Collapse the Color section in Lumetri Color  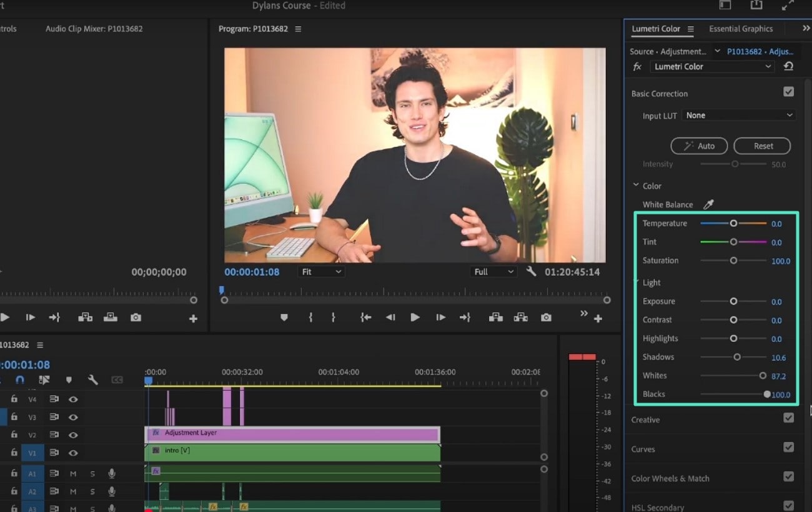(x=636, y=186)
